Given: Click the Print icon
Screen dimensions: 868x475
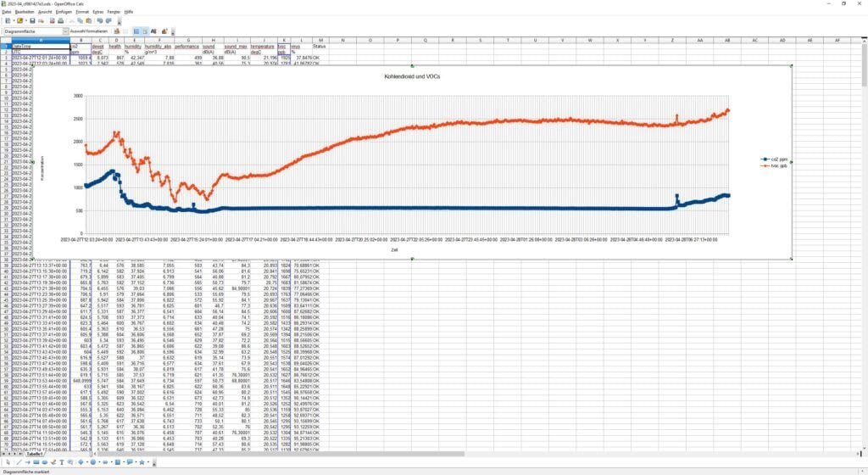Looking at the screenshot, I should 60,20.
